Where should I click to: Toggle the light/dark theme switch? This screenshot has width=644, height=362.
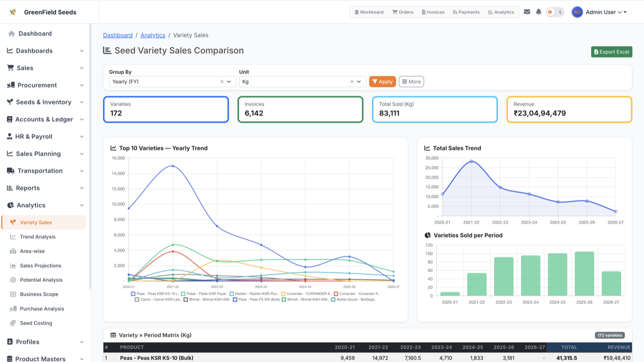(x=555, y=12)
